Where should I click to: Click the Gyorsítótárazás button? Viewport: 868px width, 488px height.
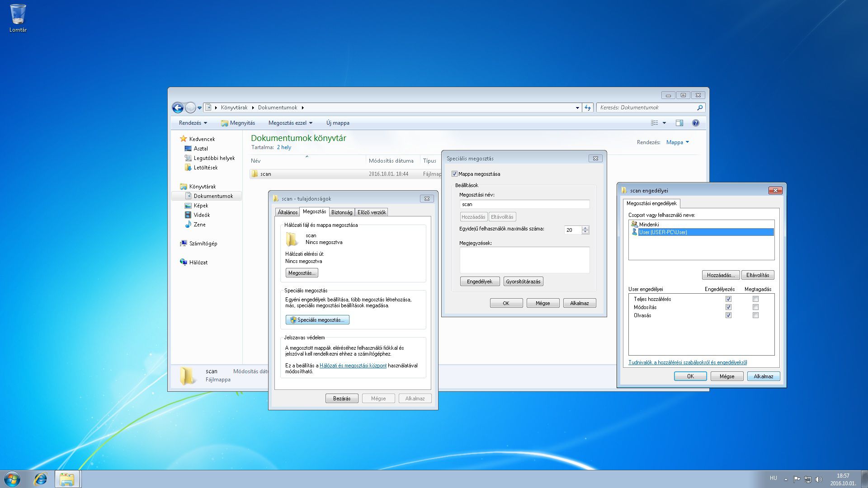pyautogui.click(x=523, y=282)
